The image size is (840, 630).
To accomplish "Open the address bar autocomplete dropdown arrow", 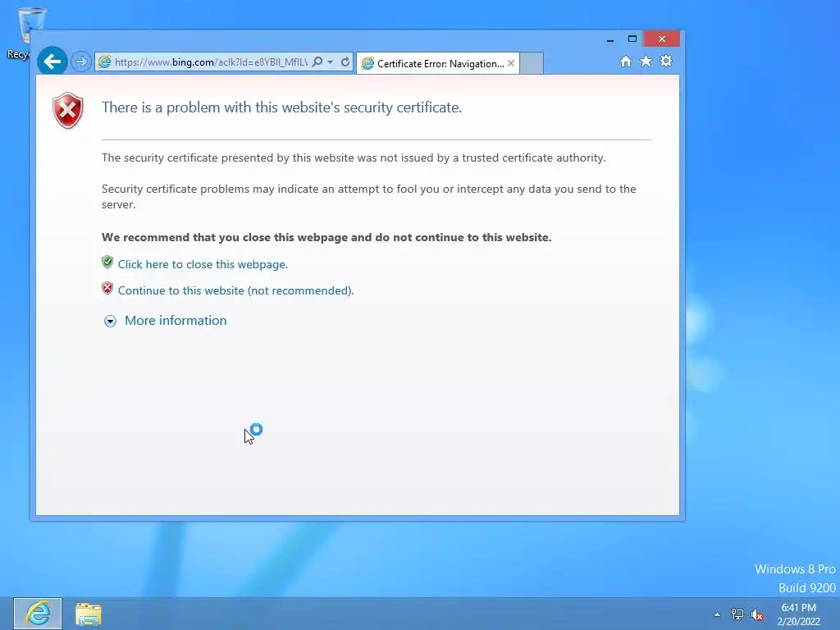I will point(330,62).
